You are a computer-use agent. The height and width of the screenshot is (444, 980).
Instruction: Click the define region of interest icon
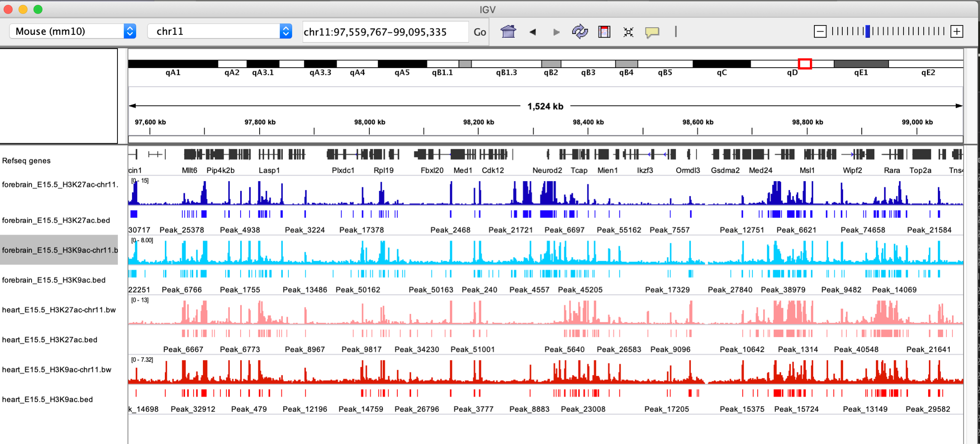(x=604, y=32)
